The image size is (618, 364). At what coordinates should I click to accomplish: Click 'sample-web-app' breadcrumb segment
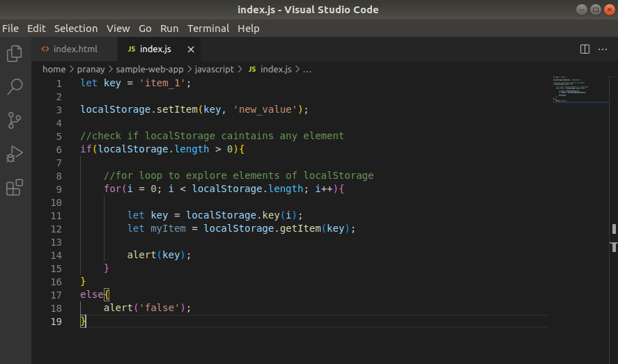[x=149, y=70]
